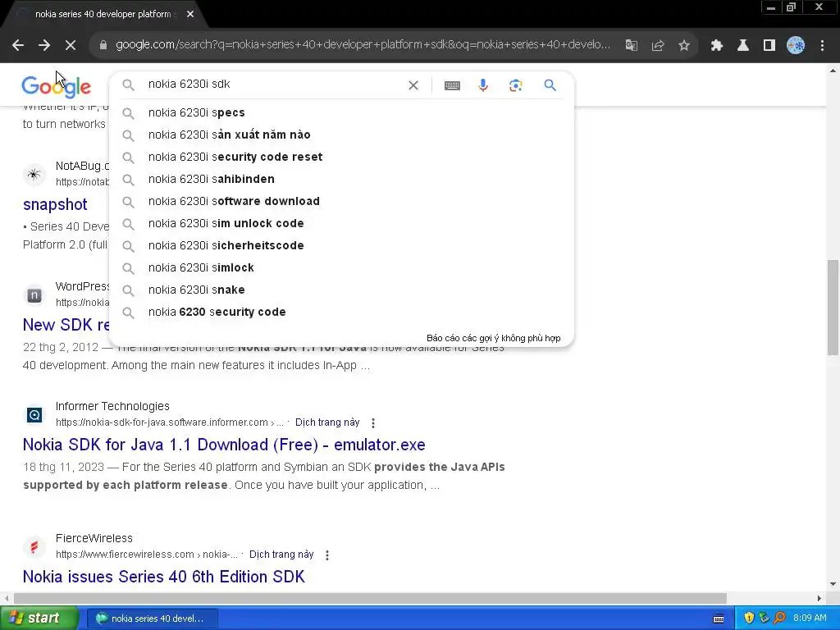The image size is (840, 630).
Task: Select the Chrome taskbar window button
Action: 152,619
